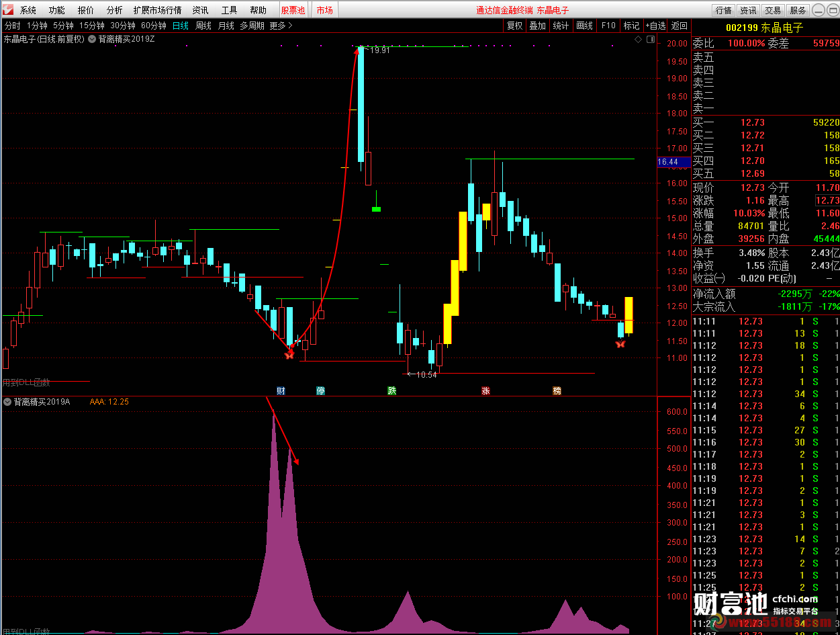Click the red app logo icon beside 系统

click(7, 10)
